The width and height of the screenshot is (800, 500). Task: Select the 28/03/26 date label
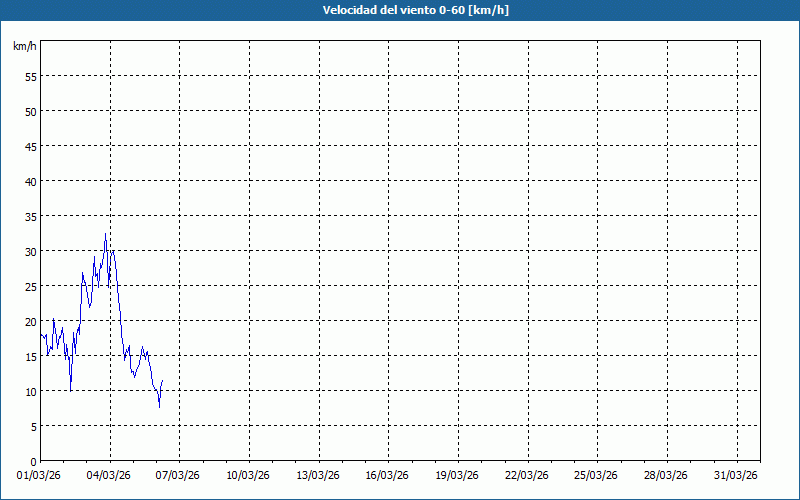click(667, 474)
